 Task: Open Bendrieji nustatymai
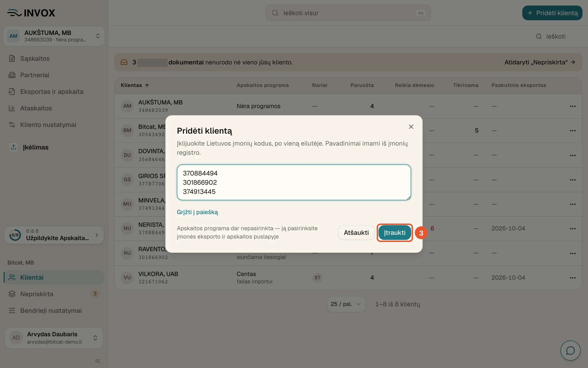pos(54,310)
